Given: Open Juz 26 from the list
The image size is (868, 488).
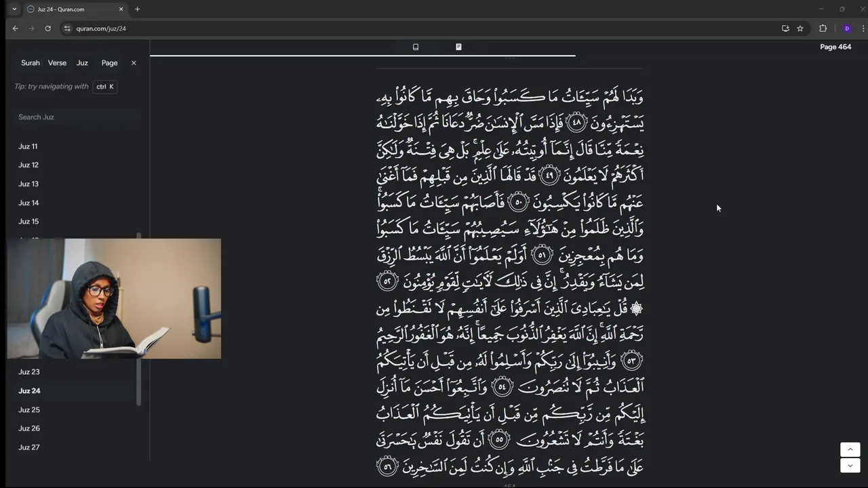Looking at the screenshot, I should point(29,428).
